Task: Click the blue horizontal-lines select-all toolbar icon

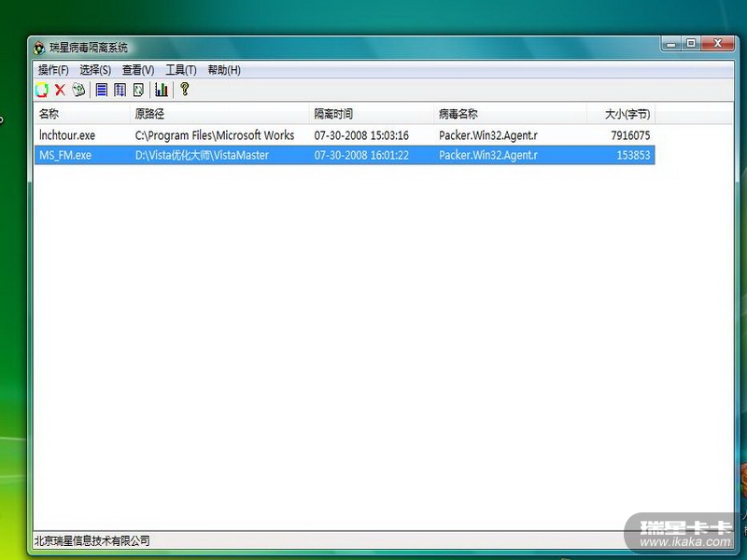Action: [101, 90]
